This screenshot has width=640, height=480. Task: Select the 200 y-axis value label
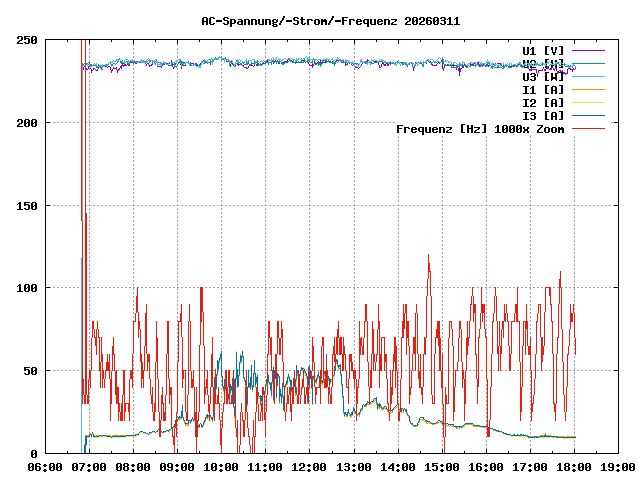(28, 123)
